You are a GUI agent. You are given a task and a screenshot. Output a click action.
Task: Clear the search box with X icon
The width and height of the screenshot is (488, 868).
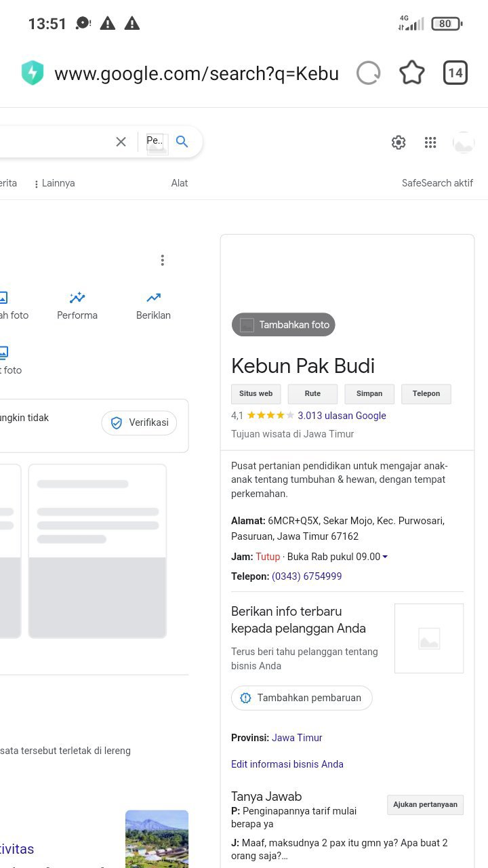tap(121, 142)
